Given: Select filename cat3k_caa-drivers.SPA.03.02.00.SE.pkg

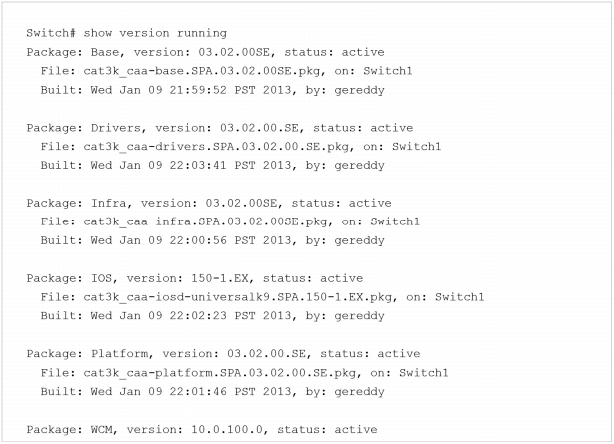Looking at the screenshot, I should [x=217, y=147].
